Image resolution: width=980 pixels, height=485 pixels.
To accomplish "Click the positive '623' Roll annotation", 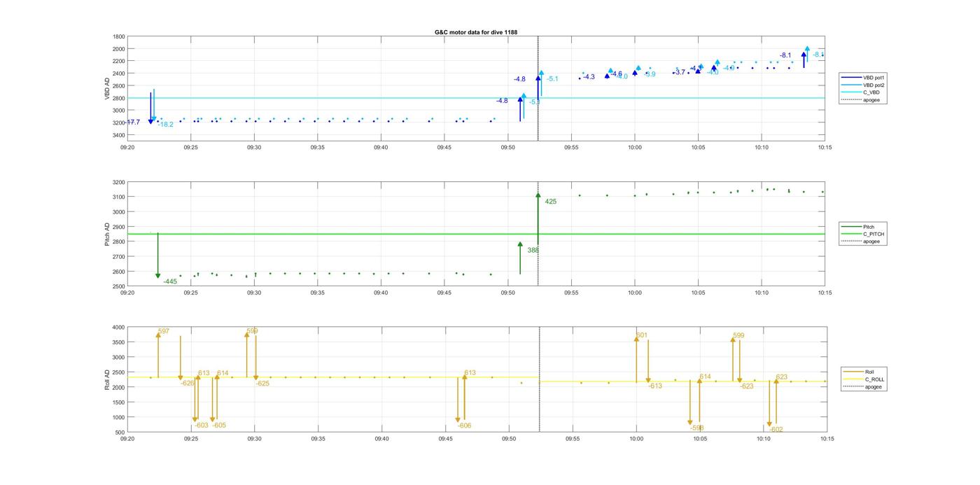I will pos(782,377).
